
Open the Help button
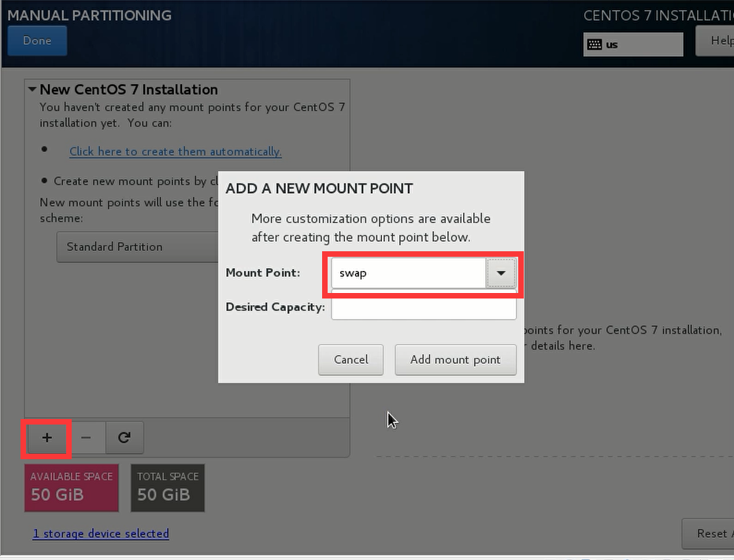[x=718, y=41]
